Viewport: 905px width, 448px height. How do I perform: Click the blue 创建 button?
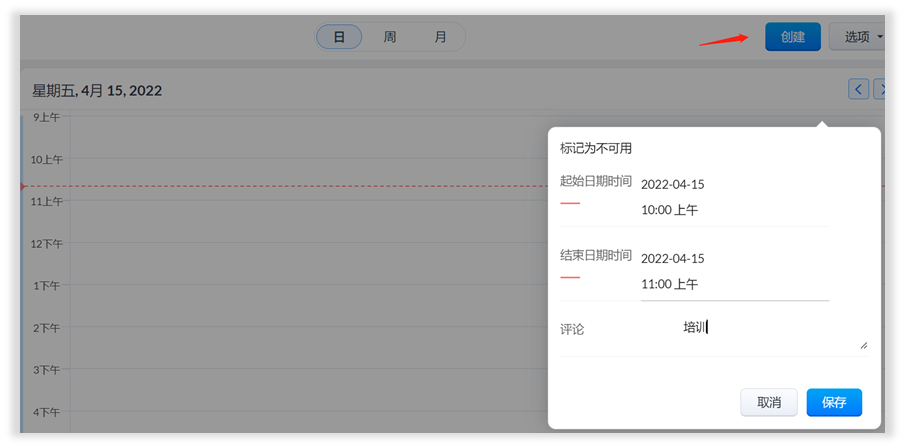pyautogui.click(x=792, y=37)
